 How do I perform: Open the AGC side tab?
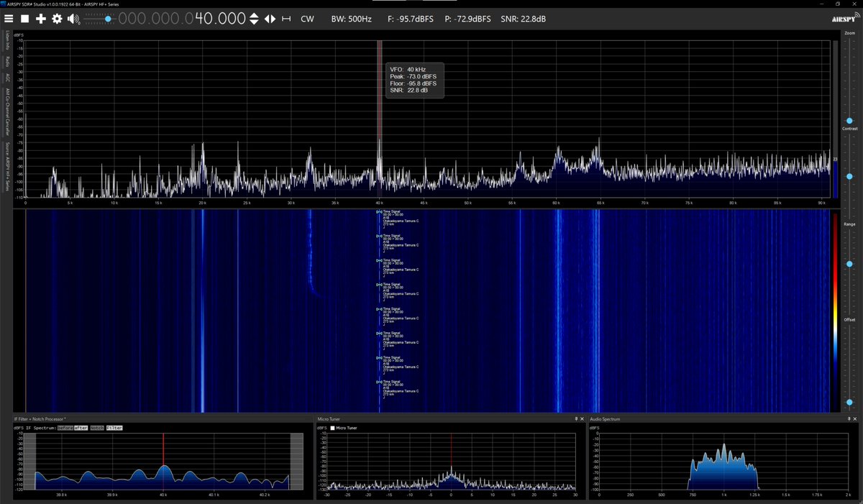pos(6,77)
